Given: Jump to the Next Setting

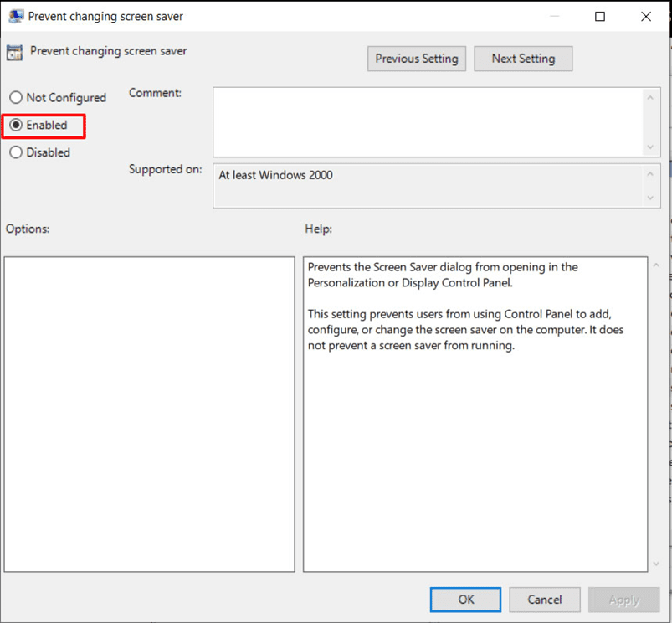Looking at the screenshot, I should coord(523,59).
